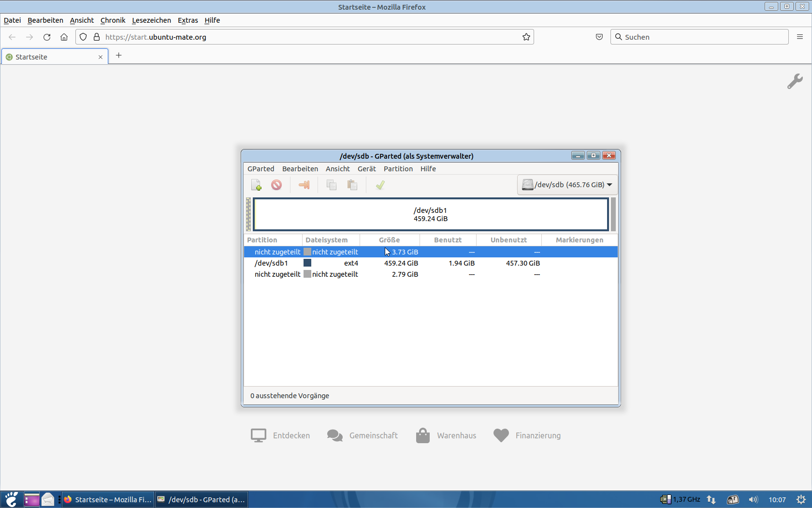Image resolution: width=812 pixels, height=508 pixels.
Task: Close the Startseite tab
Action: tap(101, 57)
